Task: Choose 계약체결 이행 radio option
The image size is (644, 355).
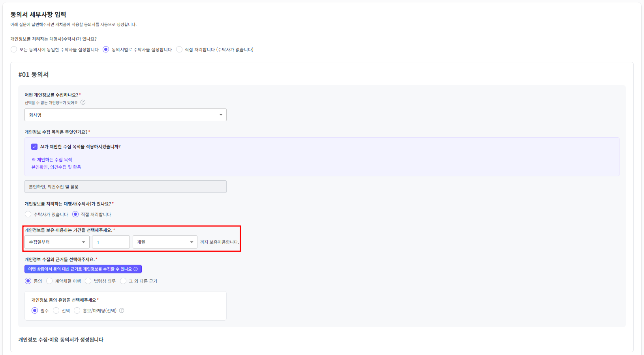Action: coord(49,281)
